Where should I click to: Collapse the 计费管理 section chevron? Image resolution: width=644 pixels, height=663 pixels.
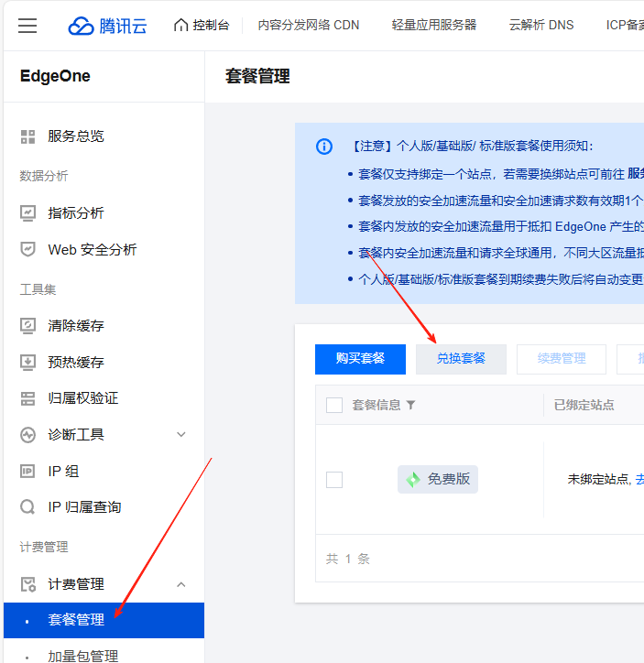[180, 584]
